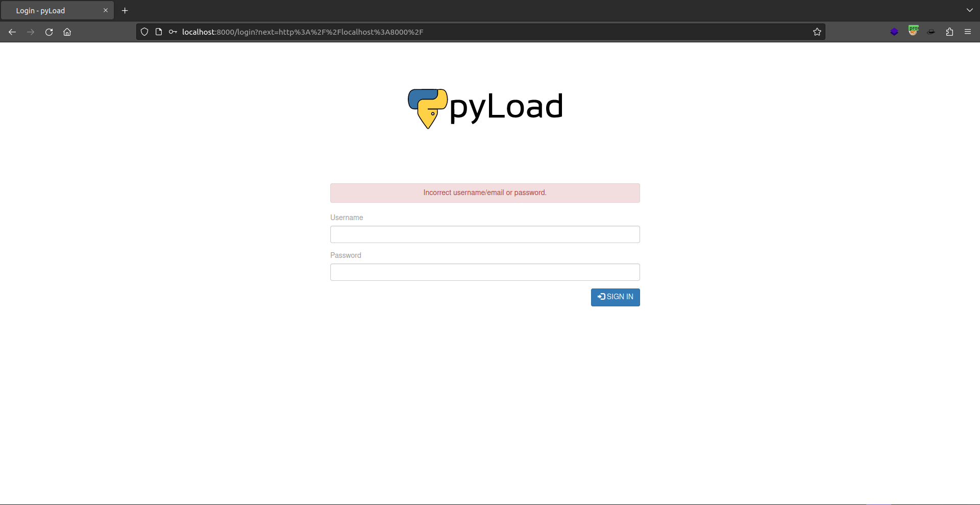Go back to the previous page

[x=12, y=32]
